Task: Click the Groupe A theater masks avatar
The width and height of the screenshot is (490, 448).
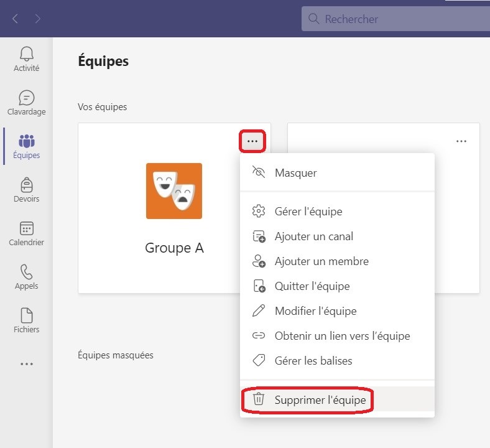Action: [173, 191]
